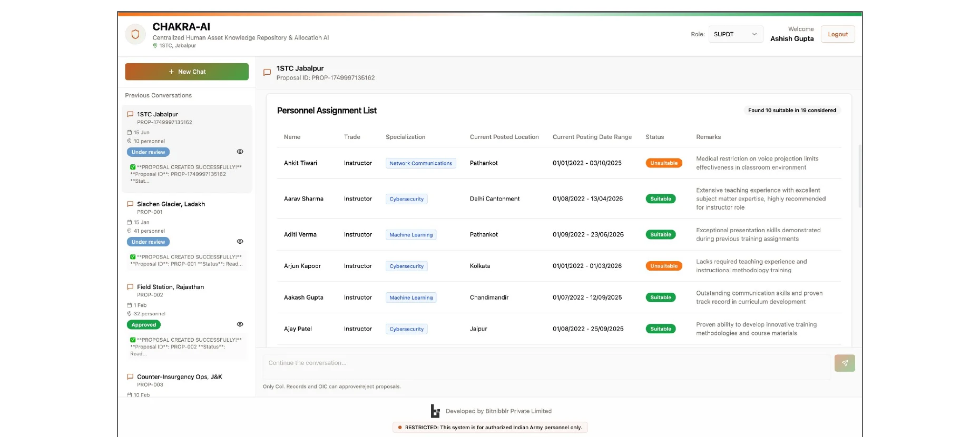
Task: Click Machine Learning tag for Aakash Gupta
Action: point(411,297)
